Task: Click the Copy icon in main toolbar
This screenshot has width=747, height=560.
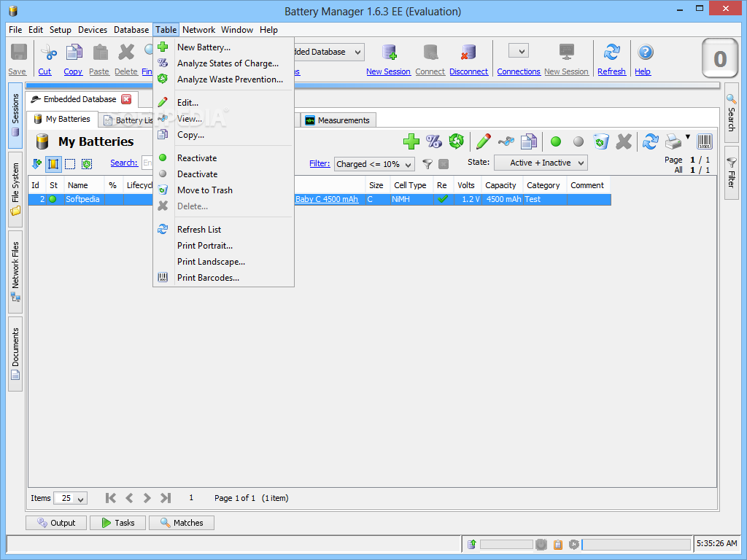Action: point(74,52)
